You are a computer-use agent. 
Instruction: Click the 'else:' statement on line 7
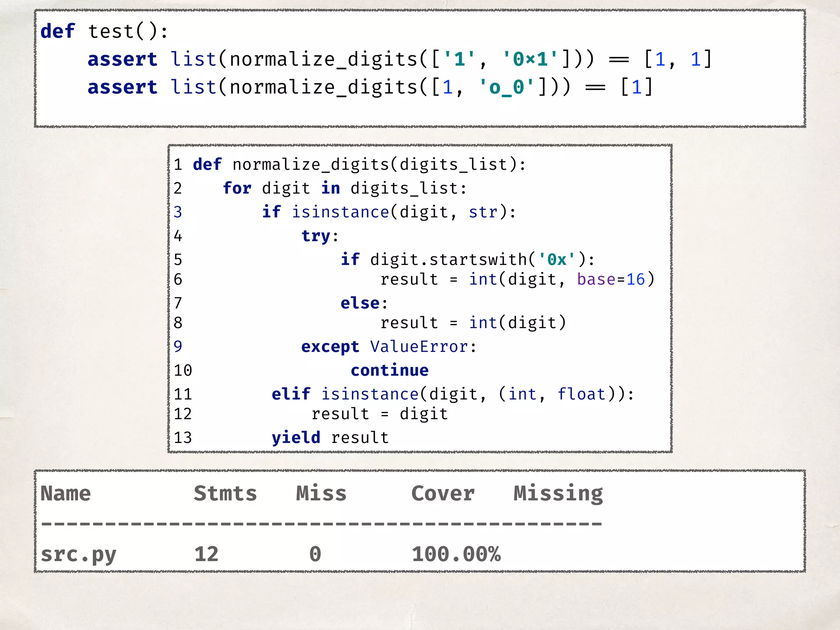click(364, 304)
